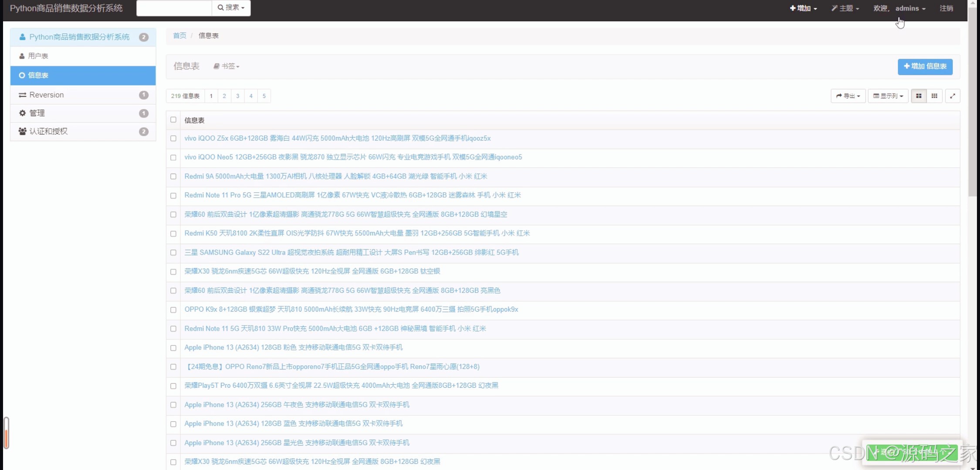Image resolution: width=980 pixels, height=470 pixels.
Task: Open the 管理 gear section
Action: tap(37, 113)
